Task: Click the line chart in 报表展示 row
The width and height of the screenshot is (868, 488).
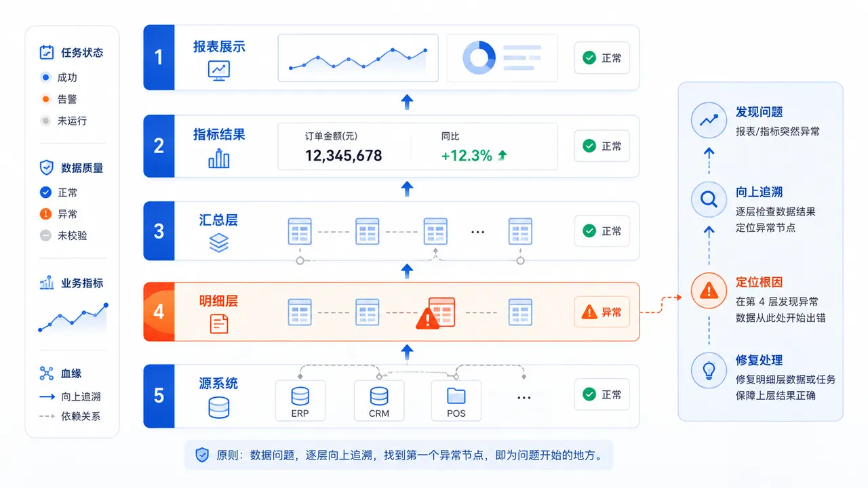Action: pos(358,58)
